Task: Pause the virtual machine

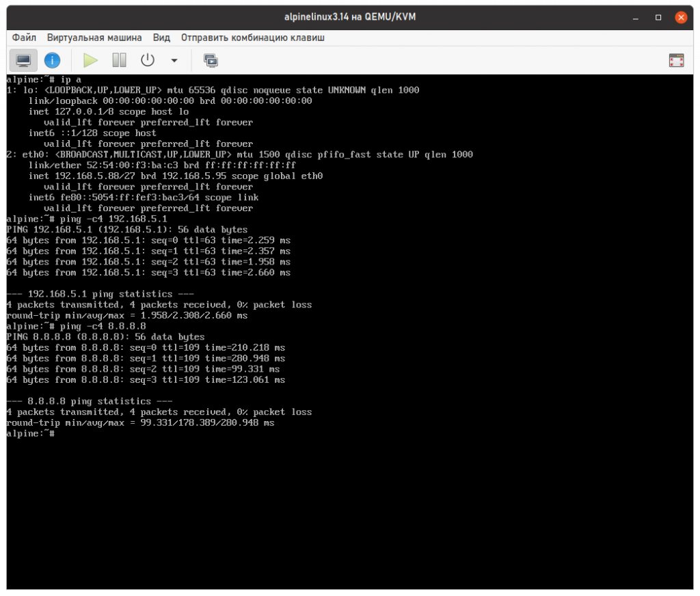Action: 119,60
